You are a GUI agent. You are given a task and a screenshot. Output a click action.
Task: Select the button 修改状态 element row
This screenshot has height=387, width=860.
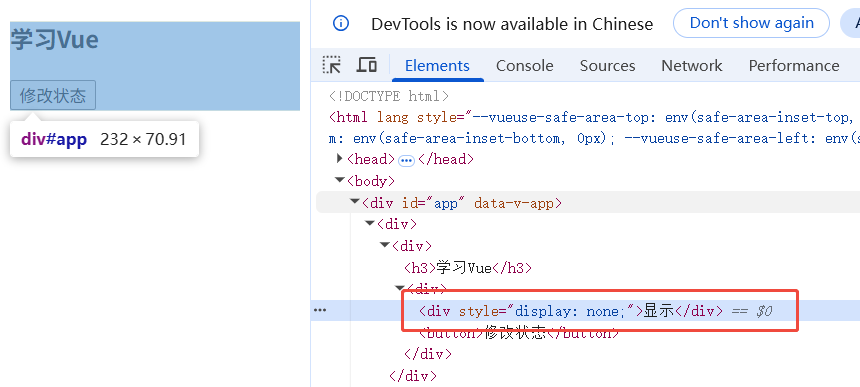(x=519, y=333)
